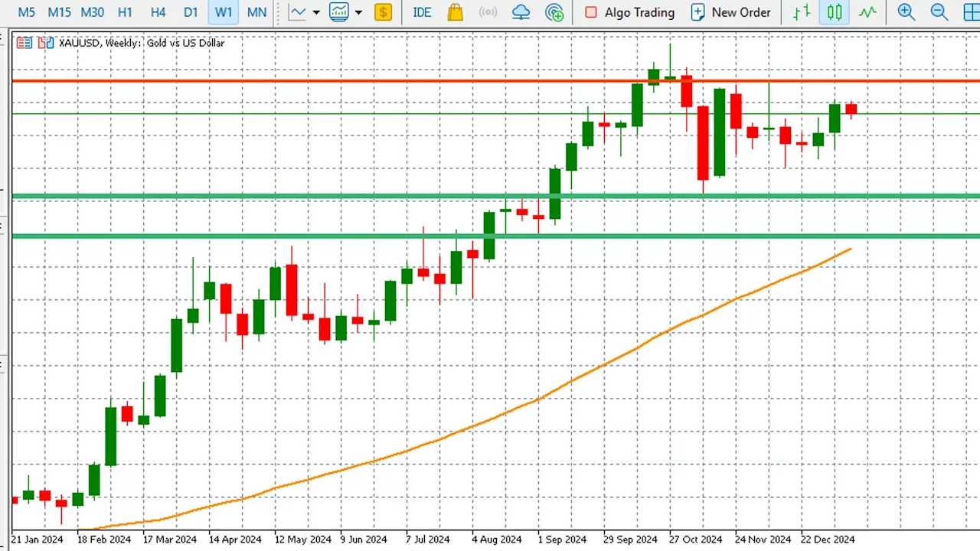Switch to line chart icon

pos(867,12)
